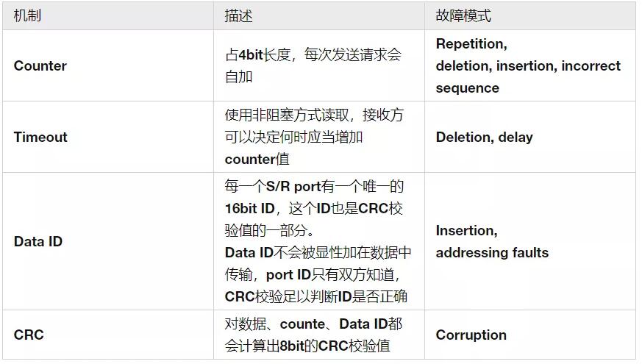Image resolution: width=642 pixels, height=364 pixels.
Task: Select the Data ID mechanism cell
Action: click(x=108, y=241)
